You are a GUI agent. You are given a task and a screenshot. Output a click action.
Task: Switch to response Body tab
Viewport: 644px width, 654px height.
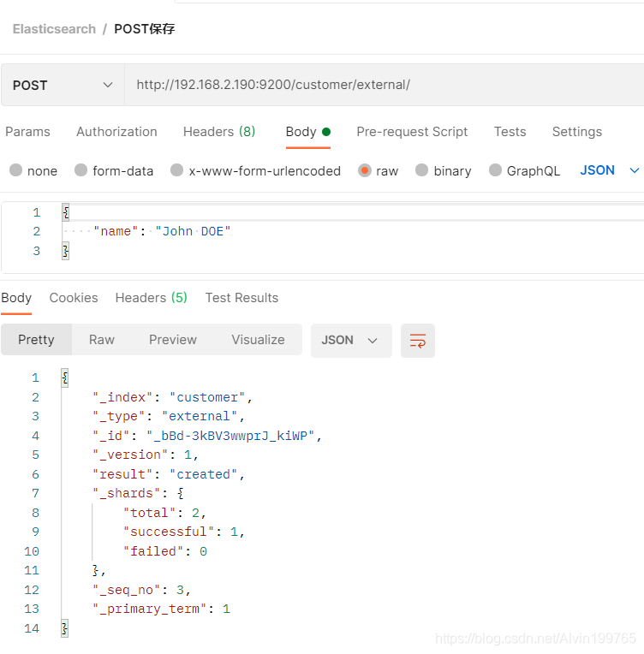pos(16,298)
